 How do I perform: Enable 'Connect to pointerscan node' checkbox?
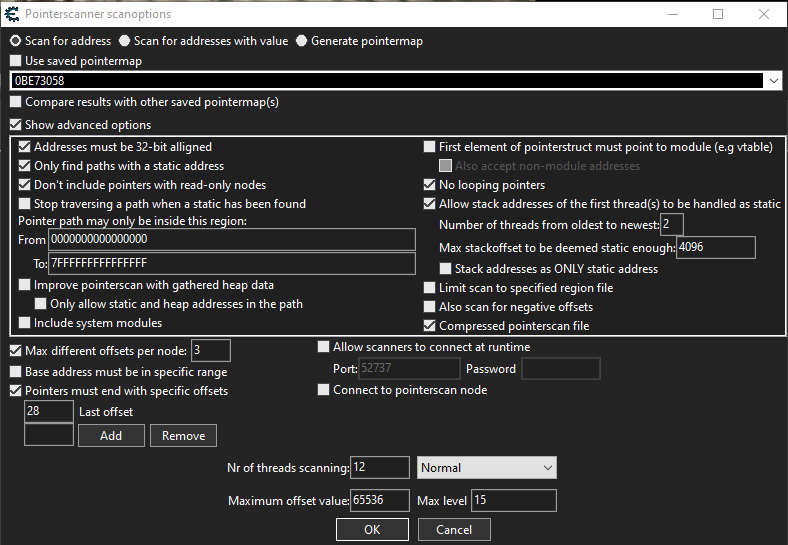click(x=323, y=390)
